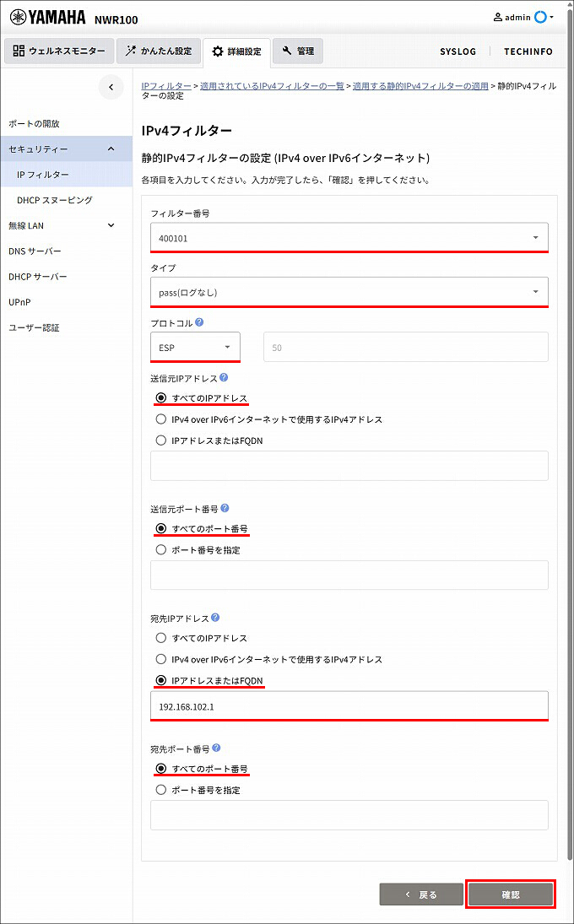
Task: Click destination IP field with 192.168.102.1
Action: click(x=349, y=706)
